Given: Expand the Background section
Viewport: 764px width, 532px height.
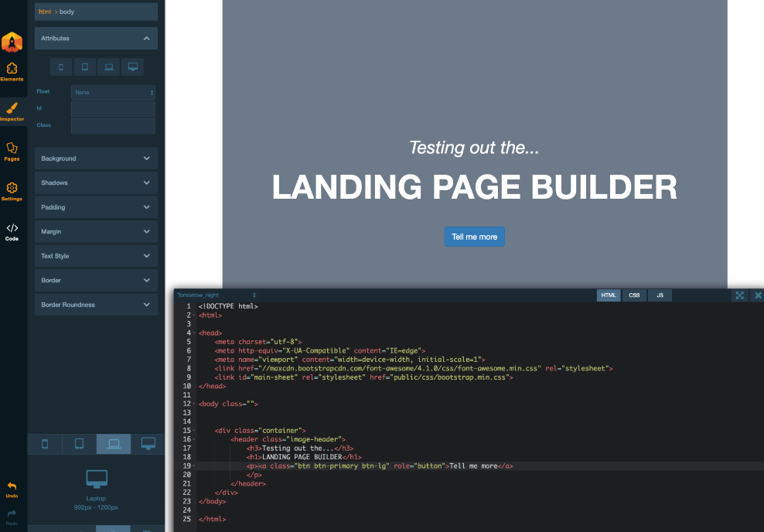Looking at the screenshot, I should click(x=96, y=159).
